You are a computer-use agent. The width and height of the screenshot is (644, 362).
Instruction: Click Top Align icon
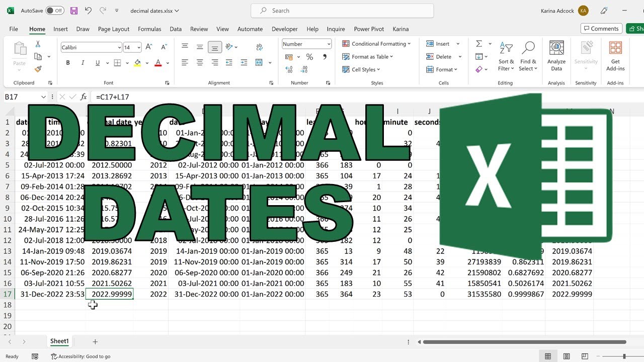[x=185, y=46]
